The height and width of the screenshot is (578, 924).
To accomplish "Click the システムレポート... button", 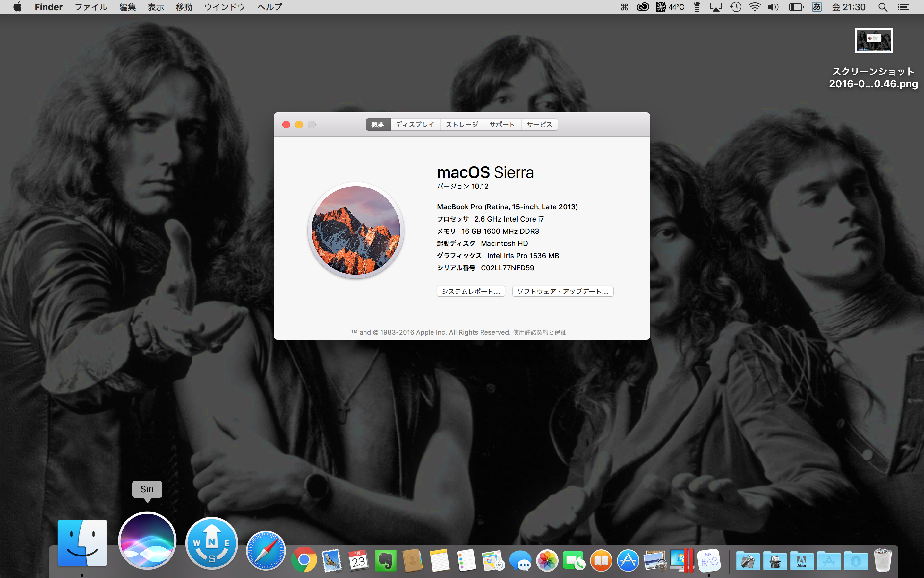I will click(471, 291).
